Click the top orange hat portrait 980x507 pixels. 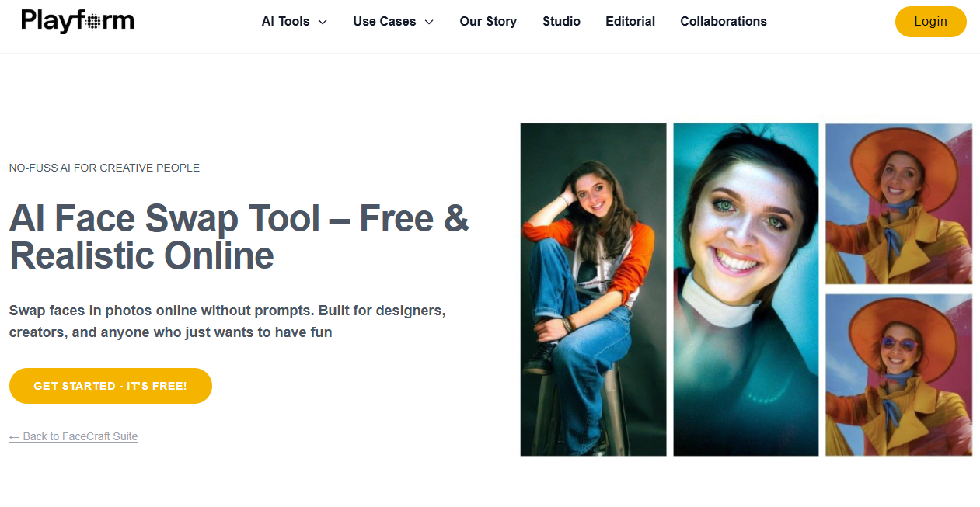pyautogui.click(x=898, y=204)
